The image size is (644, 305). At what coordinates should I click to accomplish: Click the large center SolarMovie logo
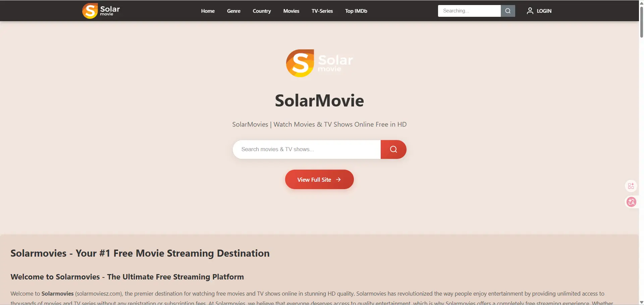pos(319,63)
